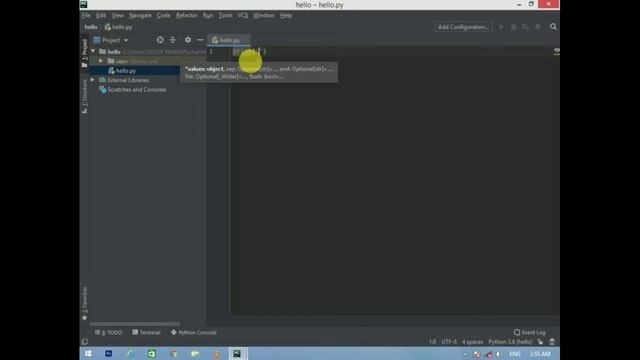This screenshot has width=640, height=360.
Task: Click the volume speaker icon in system tray
Action: (498, 354)
